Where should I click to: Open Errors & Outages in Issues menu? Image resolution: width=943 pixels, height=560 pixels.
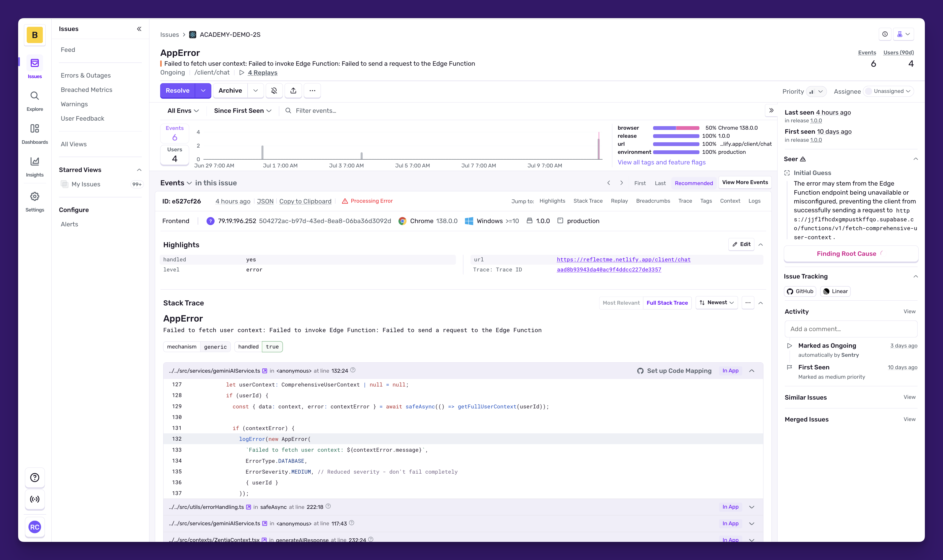point(86,76)
